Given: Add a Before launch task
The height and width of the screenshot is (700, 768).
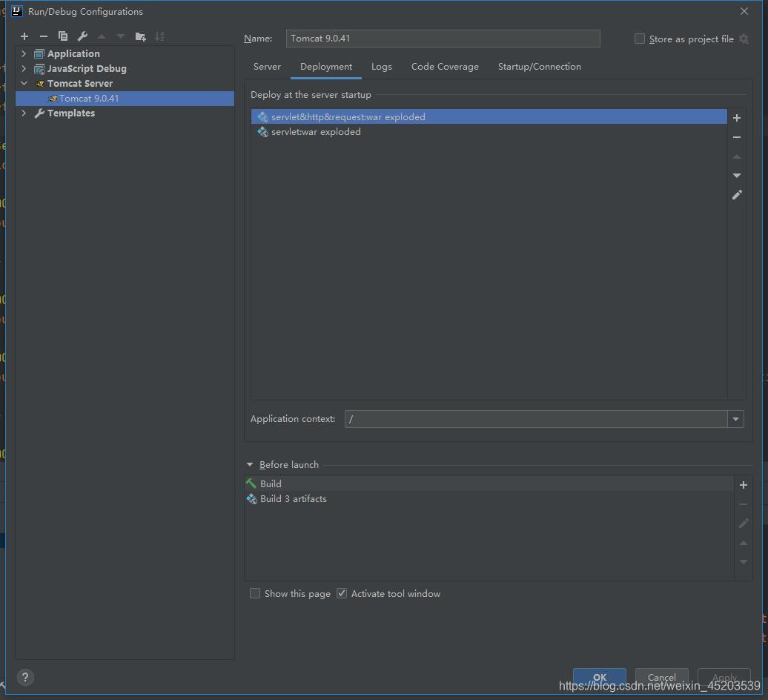Looking at the screenshot, I should point(743,485).
